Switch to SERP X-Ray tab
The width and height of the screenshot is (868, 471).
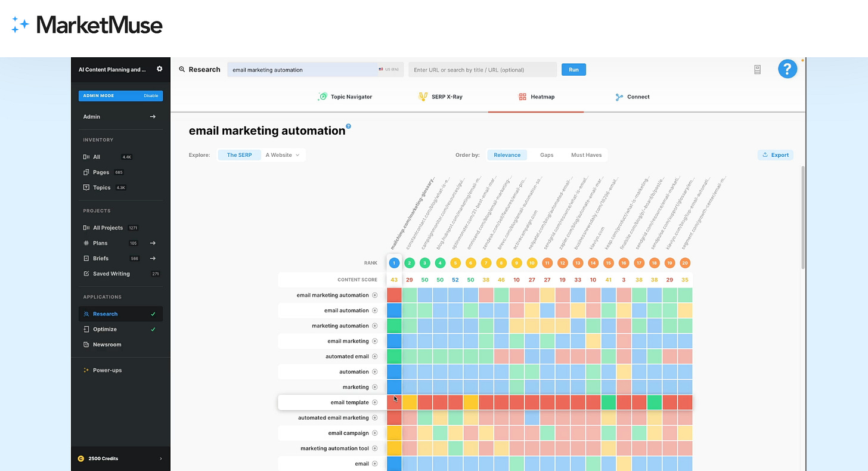(x=441, y=97)
